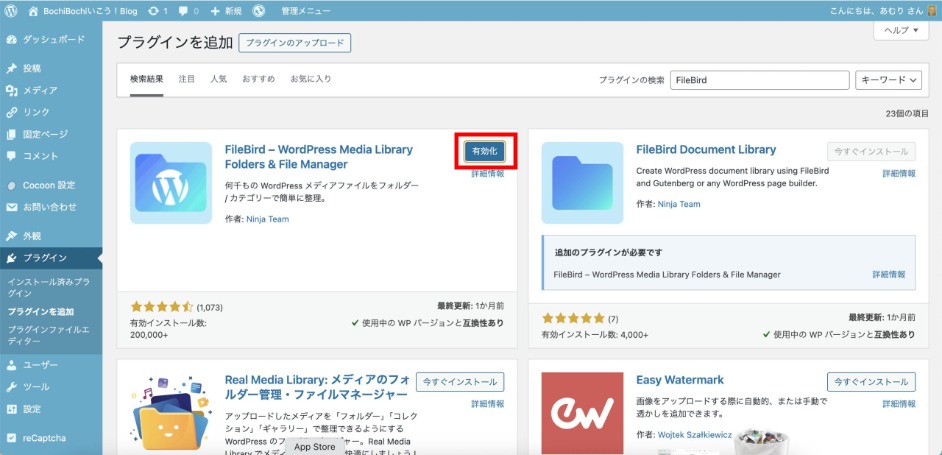Open Ninja Team author link of FileBird Media Library
This screenshot has width=942, height=455.
[x=267, y=219]
